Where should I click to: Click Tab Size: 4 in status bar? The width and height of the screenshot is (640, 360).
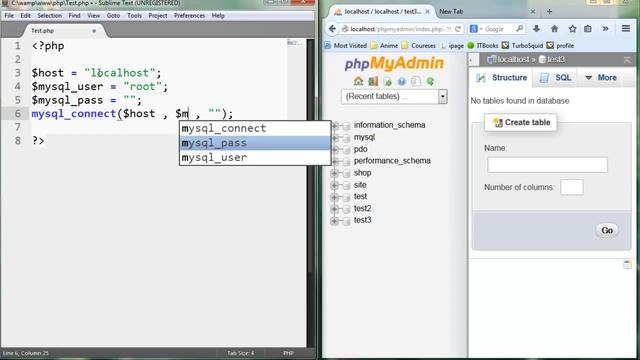pyautogui.click(x=241, y=353)
